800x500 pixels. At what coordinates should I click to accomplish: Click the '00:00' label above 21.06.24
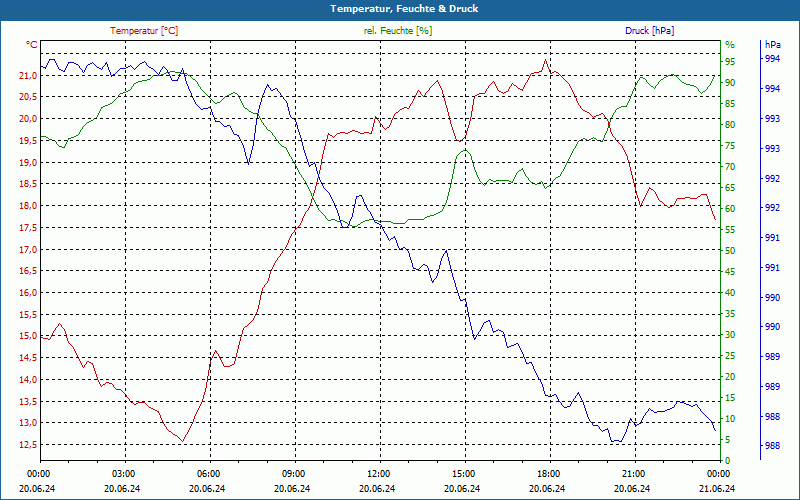point(717,473)
